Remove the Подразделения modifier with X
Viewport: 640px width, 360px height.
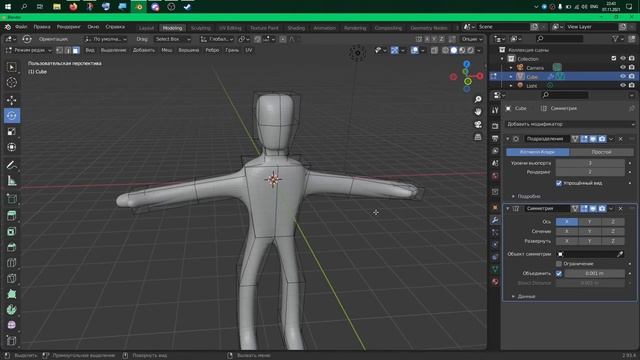coord(620,139)
